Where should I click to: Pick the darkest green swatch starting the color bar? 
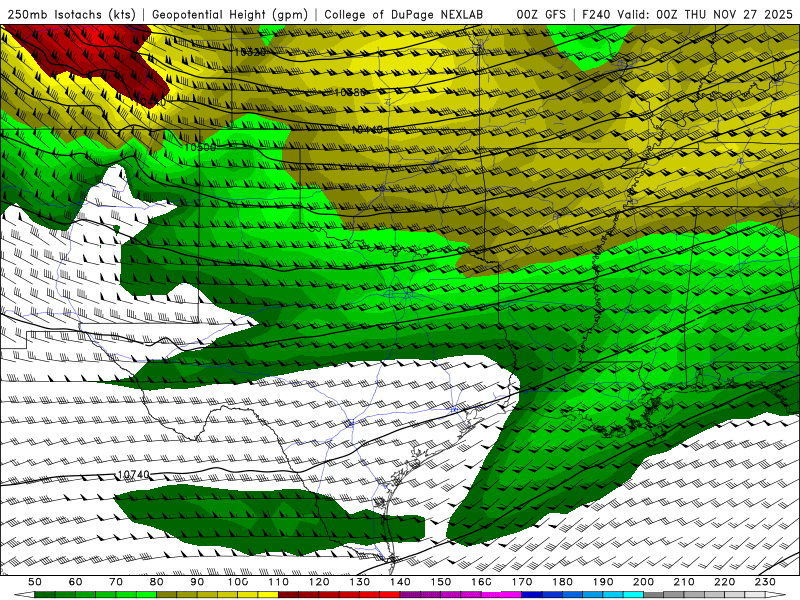coord(44,594)
